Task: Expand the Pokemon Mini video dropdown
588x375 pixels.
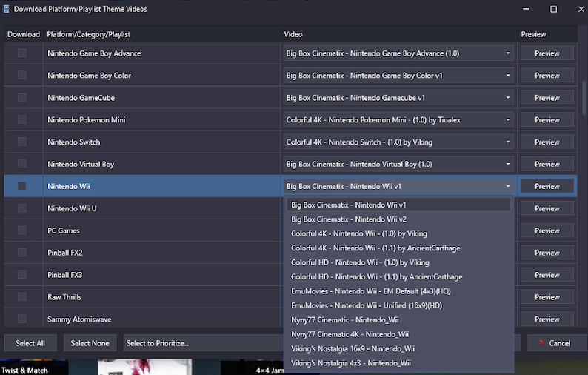Action: 398,120
